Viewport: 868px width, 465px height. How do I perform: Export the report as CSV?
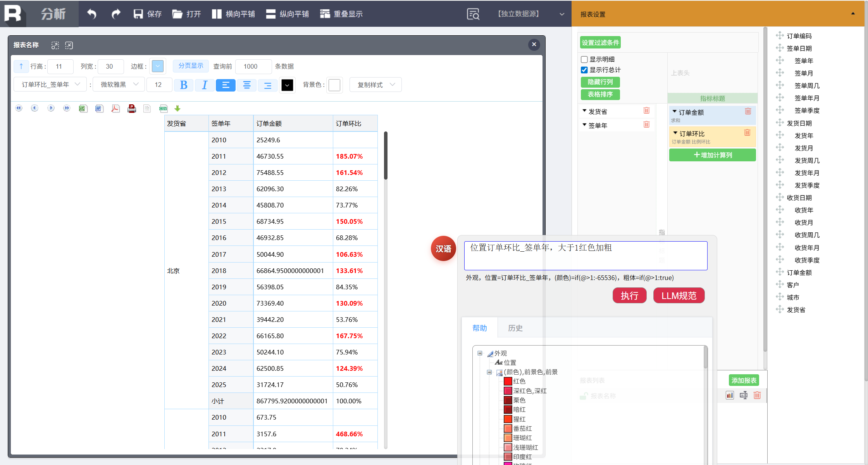(x=163, y=109)
